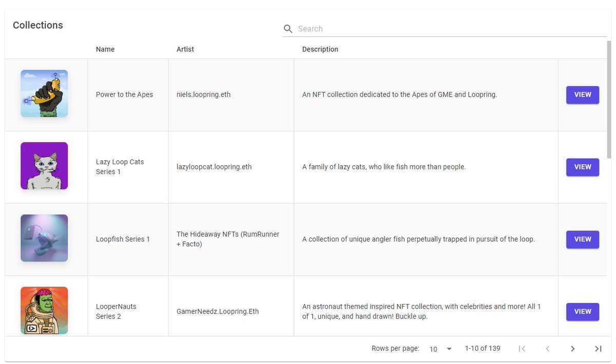Go to the first page of results
The height and width of the screenshot is (364, 616).
[x=522, y=349]
